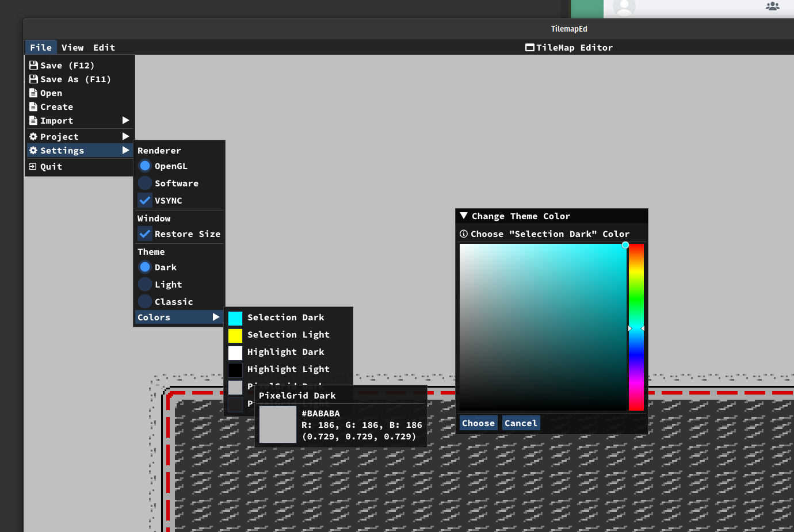Choose the Quit menu entry
Image resolution: width=794 pixels, height=532 pixels.
[x=80, y=166]
